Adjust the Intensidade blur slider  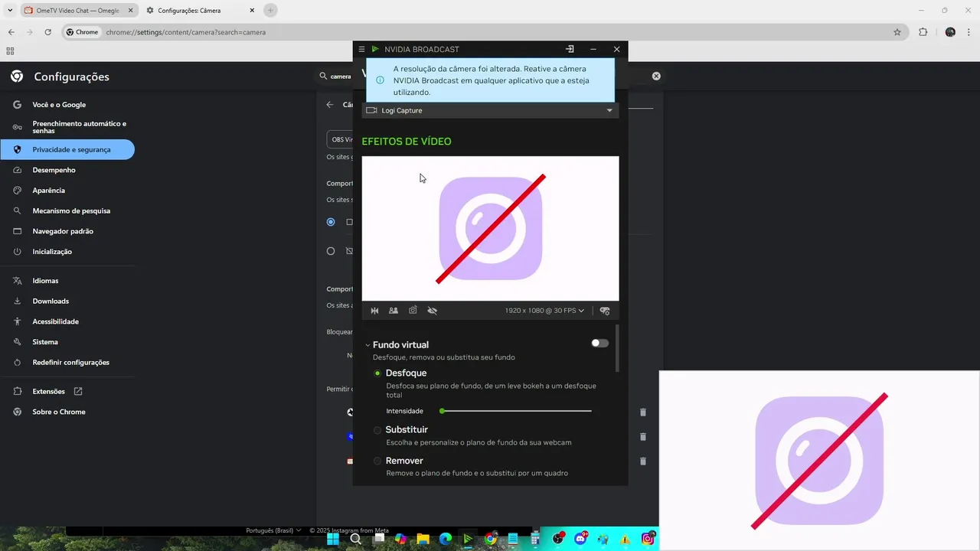pos(517,411)
